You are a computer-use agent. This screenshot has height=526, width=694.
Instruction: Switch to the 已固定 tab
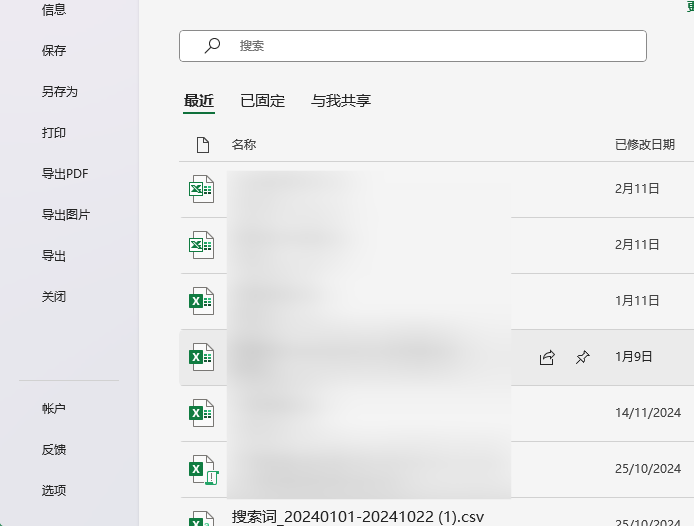262,101
